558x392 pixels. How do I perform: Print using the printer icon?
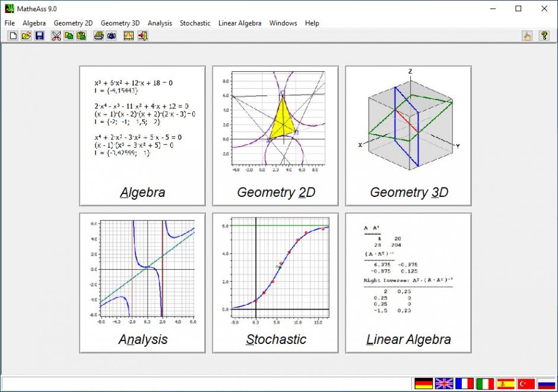(99, 36)
